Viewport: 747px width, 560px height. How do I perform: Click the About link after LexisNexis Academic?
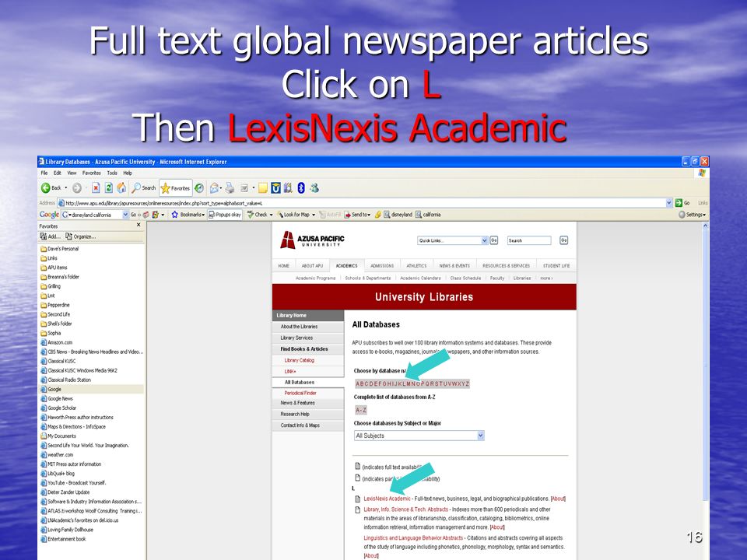point(558,499)
